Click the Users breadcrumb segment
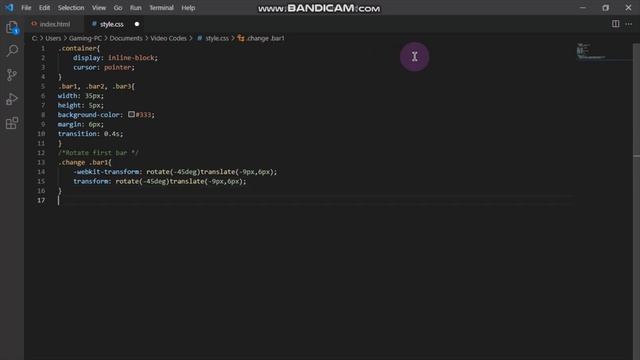The height and width of the screenshot is (360, 640). (x=53, y=38)
